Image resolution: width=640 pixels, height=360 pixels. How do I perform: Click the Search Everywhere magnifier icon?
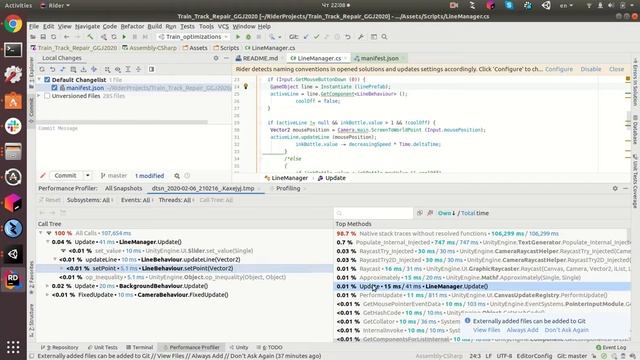384,37
